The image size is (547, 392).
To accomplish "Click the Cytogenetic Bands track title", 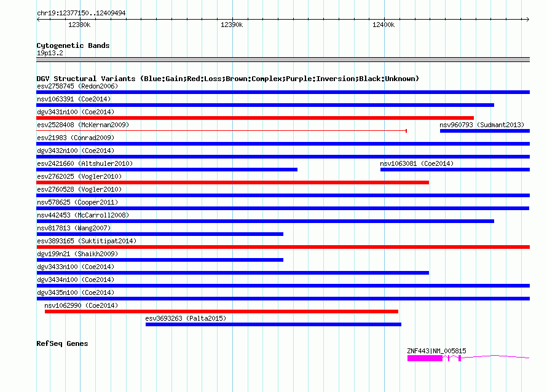I will tap(73, 45).
